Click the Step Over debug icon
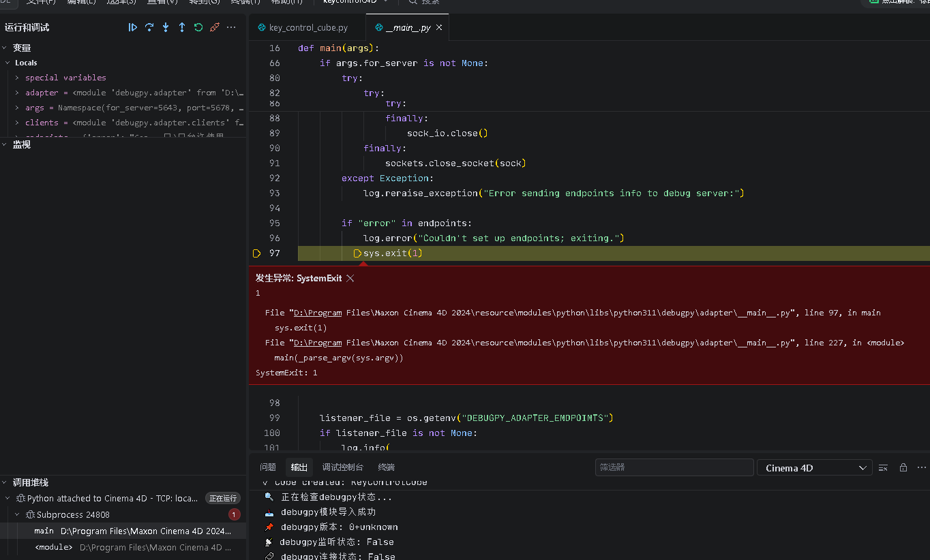 point(149,27)
